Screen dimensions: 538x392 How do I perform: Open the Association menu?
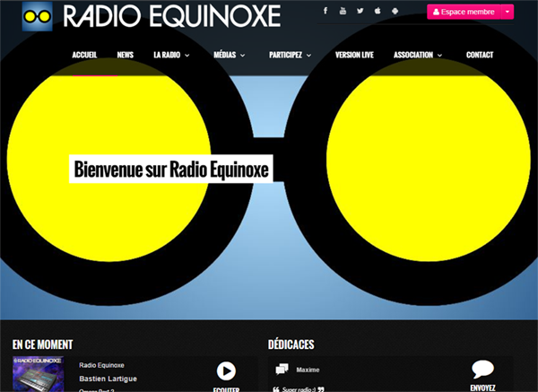[x=413, y=55]
